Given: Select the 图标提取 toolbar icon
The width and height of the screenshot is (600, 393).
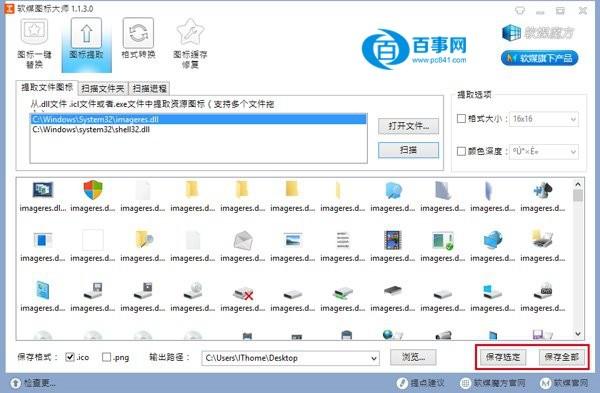Looking at the screenshot, I should tap(86, 44).
